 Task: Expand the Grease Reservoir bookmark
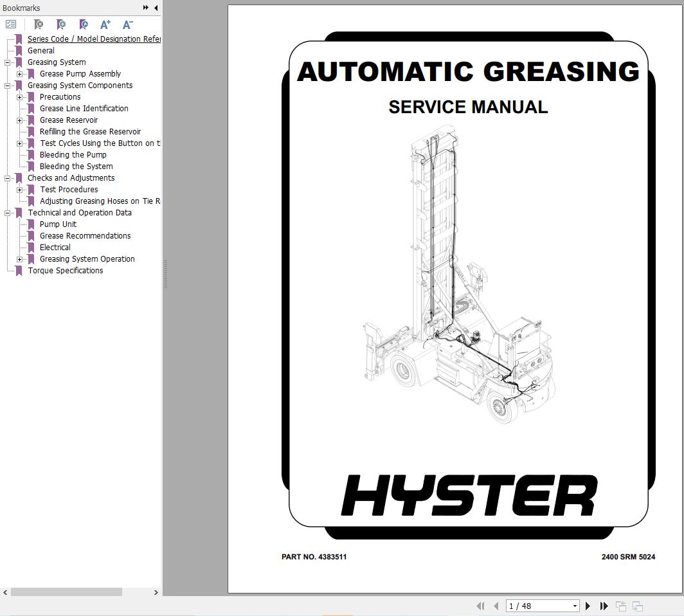tap(20, 120)
